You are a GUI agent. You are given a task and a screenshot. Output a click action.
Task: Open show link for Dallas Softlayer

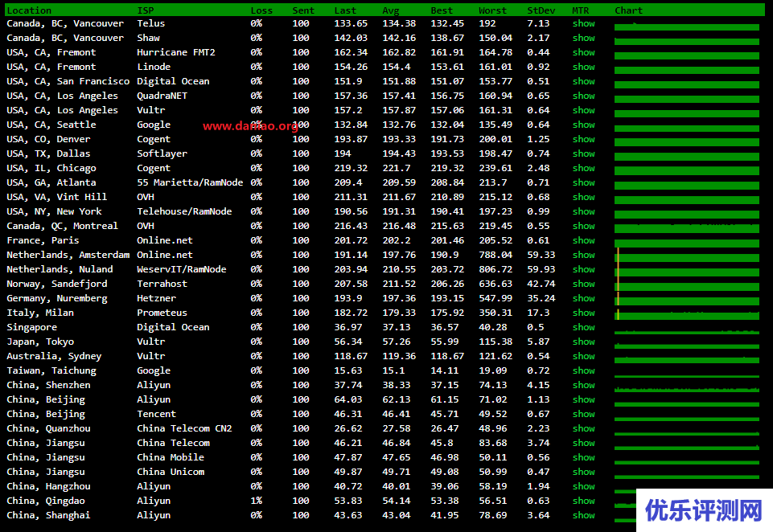point(583,154)
